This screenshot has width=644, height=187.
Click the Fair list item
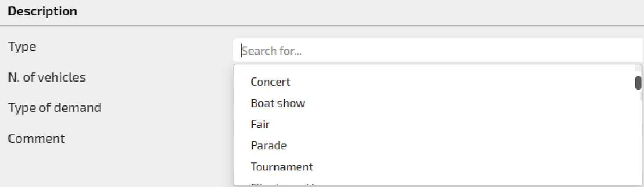[x=260, y=124]
